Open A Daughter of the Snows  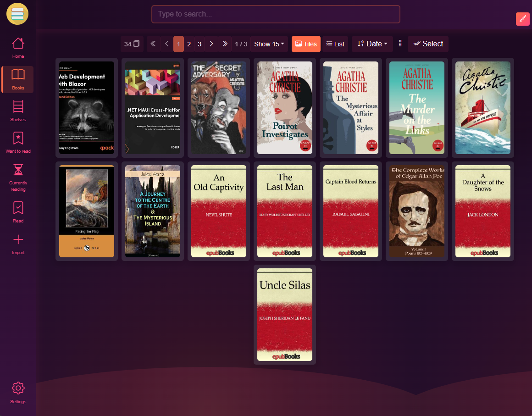coord(483,211)
